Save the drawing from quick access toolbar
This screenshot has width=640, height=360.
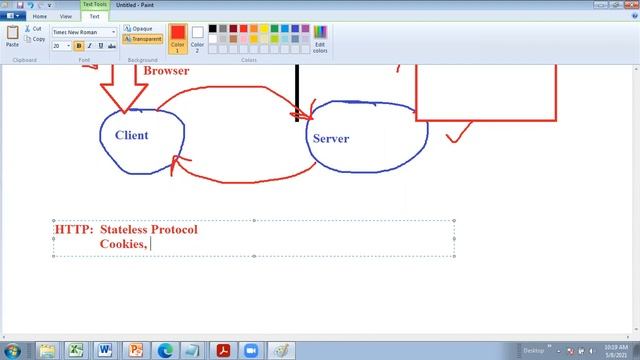tap(20, 5)
